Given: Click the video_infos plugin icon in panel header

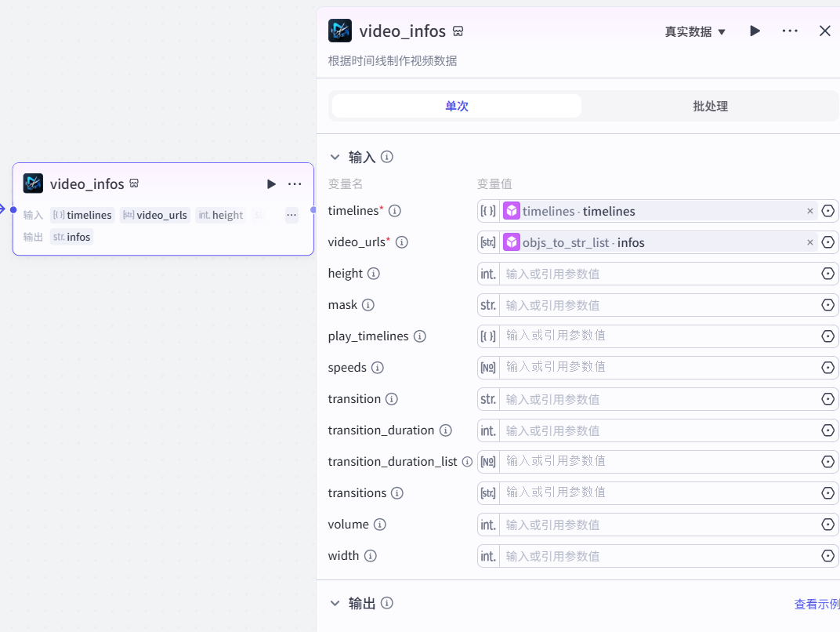Looking at the screenshot, I should click(339, 31).
